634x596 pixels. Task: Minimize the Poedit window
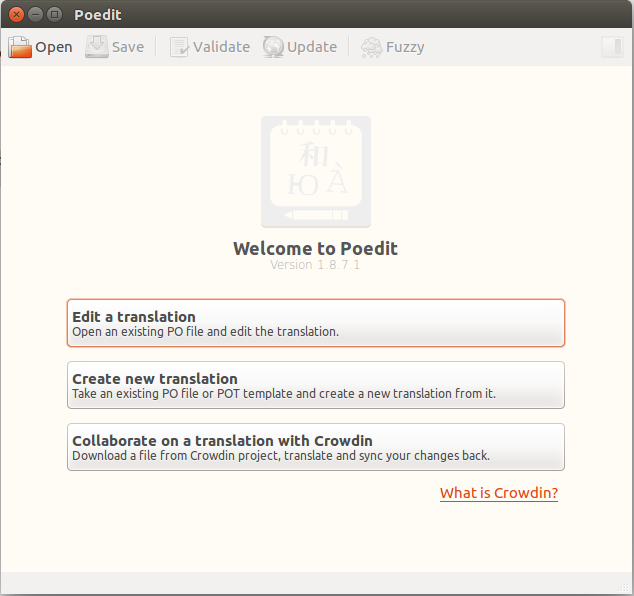(x=35, y=15)
